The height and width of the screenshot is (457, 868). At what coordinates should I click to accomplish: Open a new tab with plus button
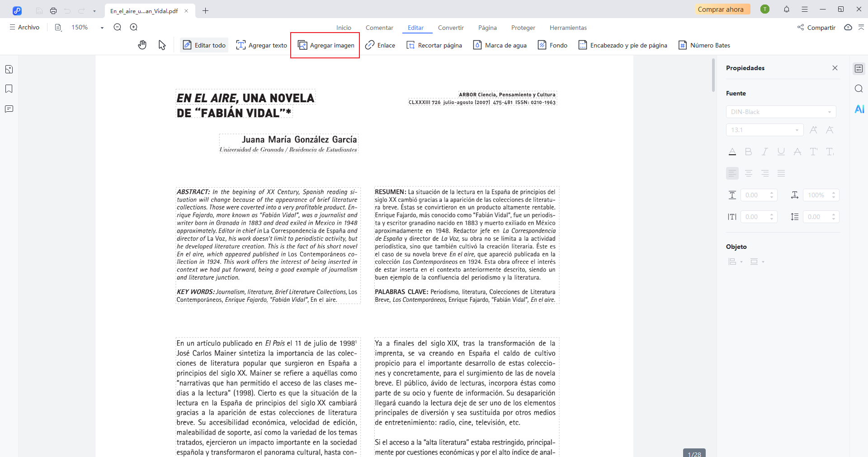[206, 11]
